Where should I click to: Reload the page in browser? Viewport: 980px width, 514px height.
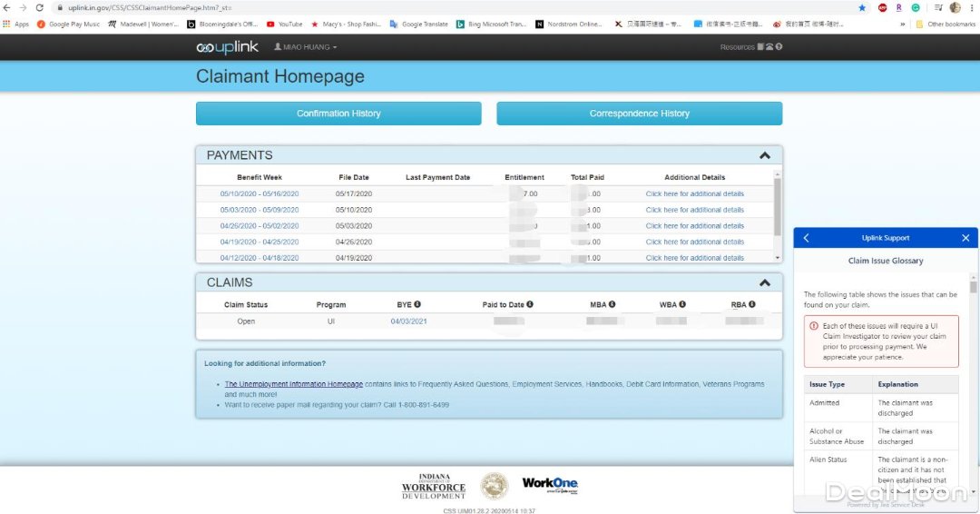(x=39, y=7)
